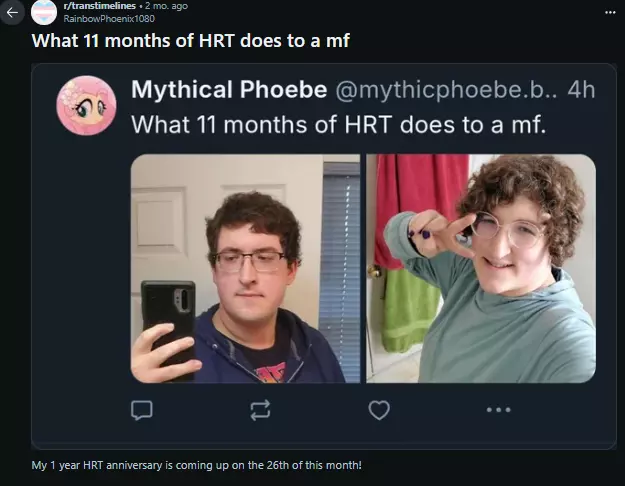This screenshot has height=486, width=625.
Task: Open the embedded post's three-dots menu
Action: (x=498, y=409)
